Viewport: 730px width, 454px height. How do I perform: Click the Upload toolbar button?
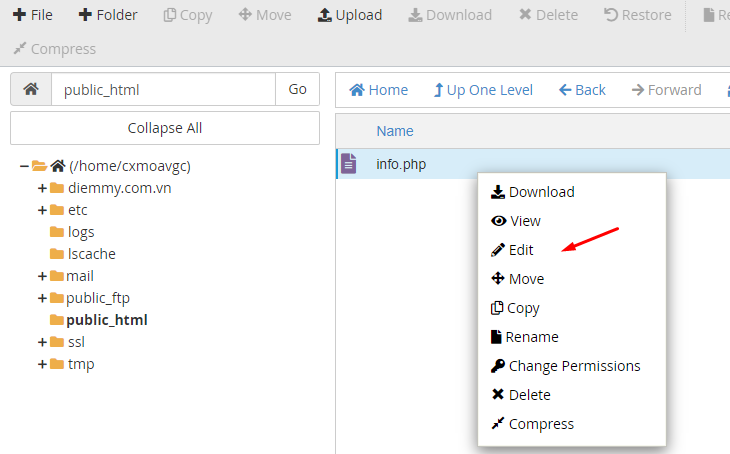tap(350, 15)
